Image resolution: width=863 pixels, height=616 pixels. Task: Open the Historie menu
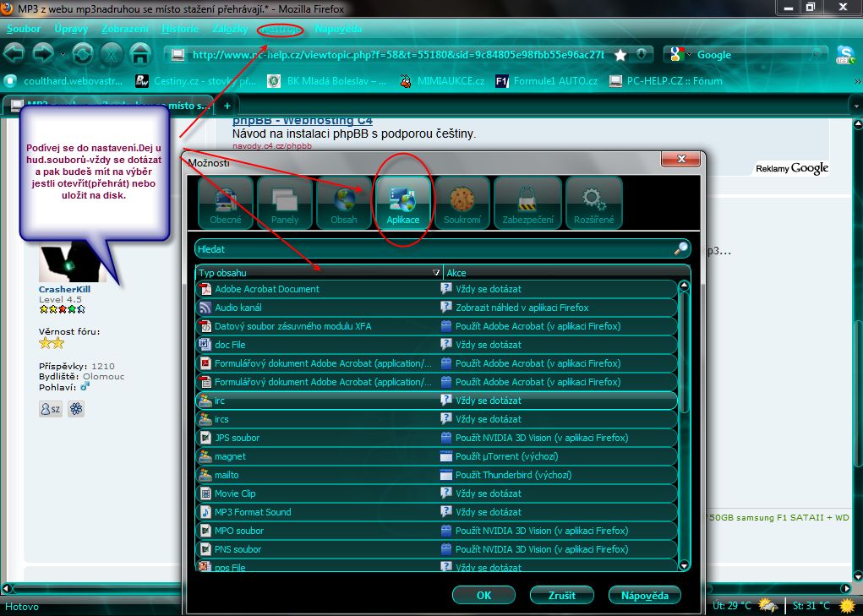180,29
